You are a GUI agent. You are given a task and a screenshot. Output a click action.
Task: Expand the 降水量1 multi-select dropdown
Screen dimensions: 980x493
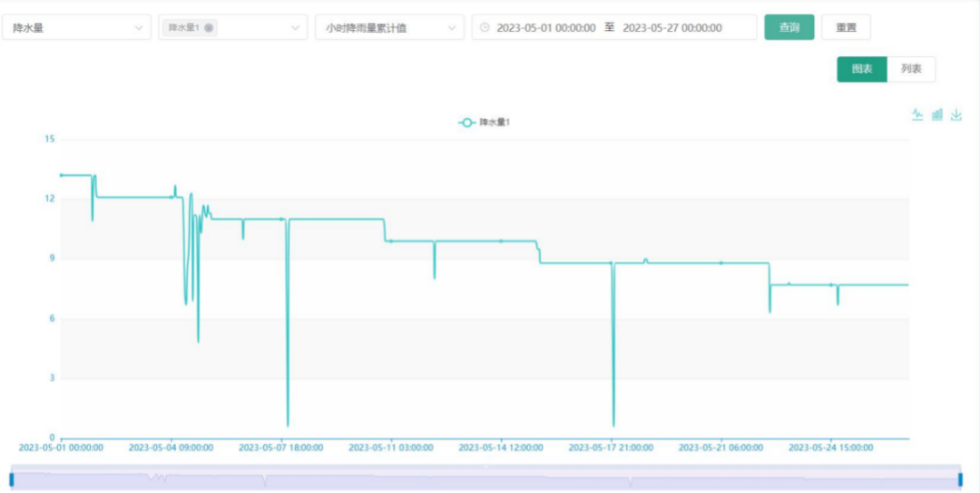coord(233,27)
